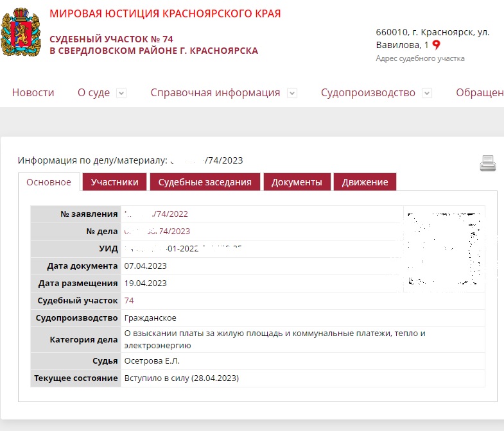Image resolution: width=504 pixels, height=431 pixels.
Task: Click the 'Дата документа' row label
Action: [82, 266]
